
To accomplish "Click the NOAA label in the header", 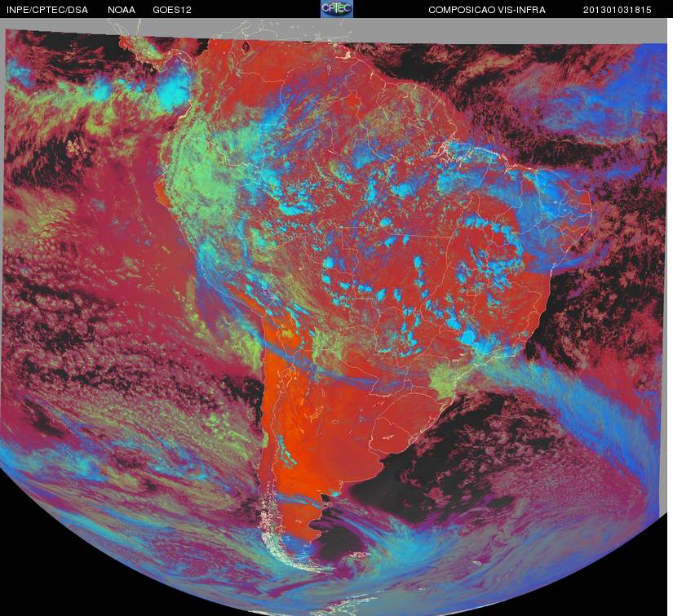I will pos(122,10).
